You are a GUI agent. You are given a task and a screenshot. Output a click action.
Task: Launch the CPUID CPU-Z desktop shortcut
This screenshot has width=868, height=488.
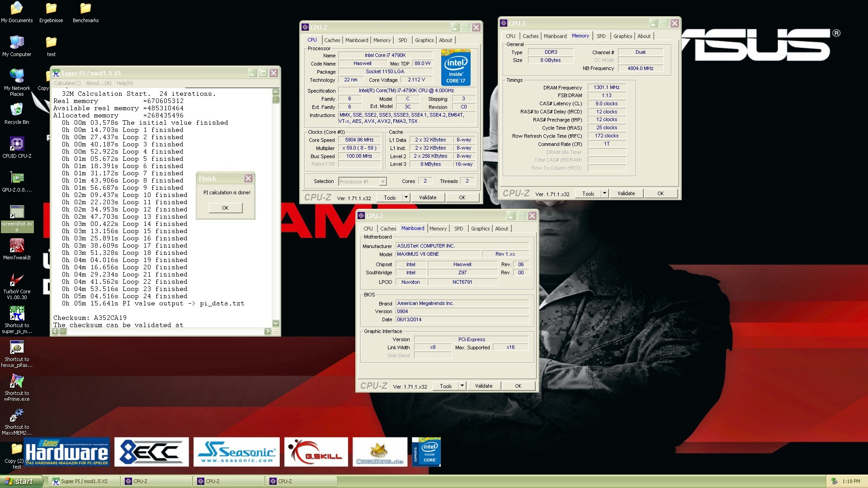17,148
